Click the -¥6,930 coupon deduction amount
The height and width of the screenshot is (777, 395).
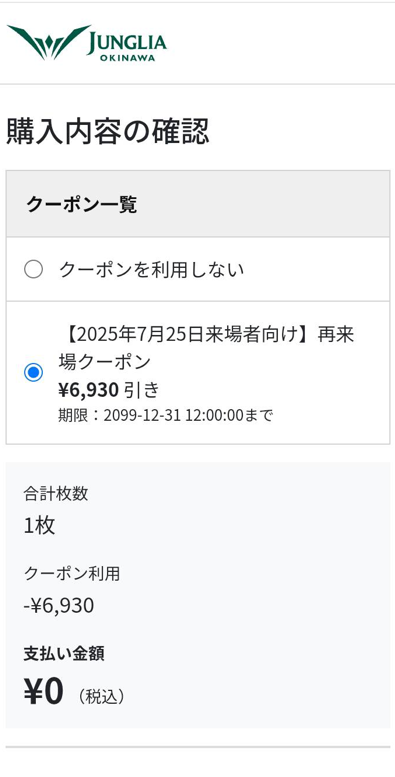click(59, 606)
